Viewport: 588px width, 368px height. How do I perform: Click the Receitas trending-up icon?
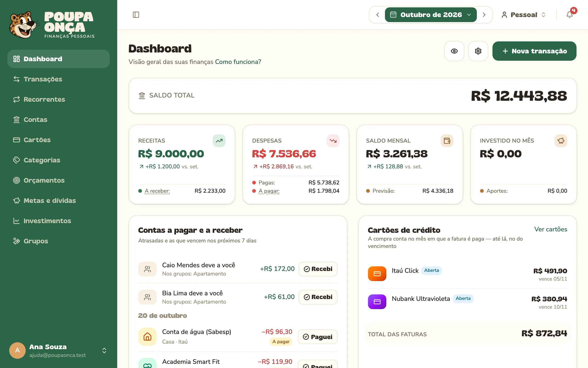pyautogui.click(x=219, y=141)
